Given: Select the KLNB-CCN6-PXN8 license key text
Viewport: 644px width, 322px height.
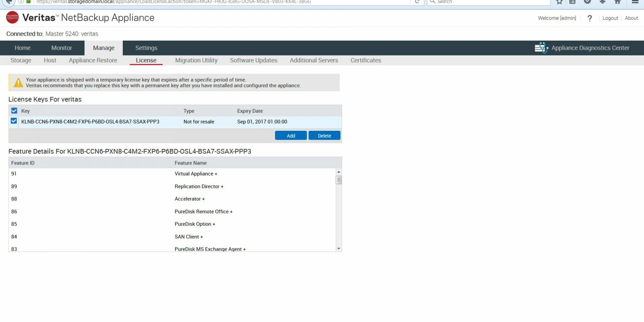Looking at the screenshot, I should (x=90, y=122).
